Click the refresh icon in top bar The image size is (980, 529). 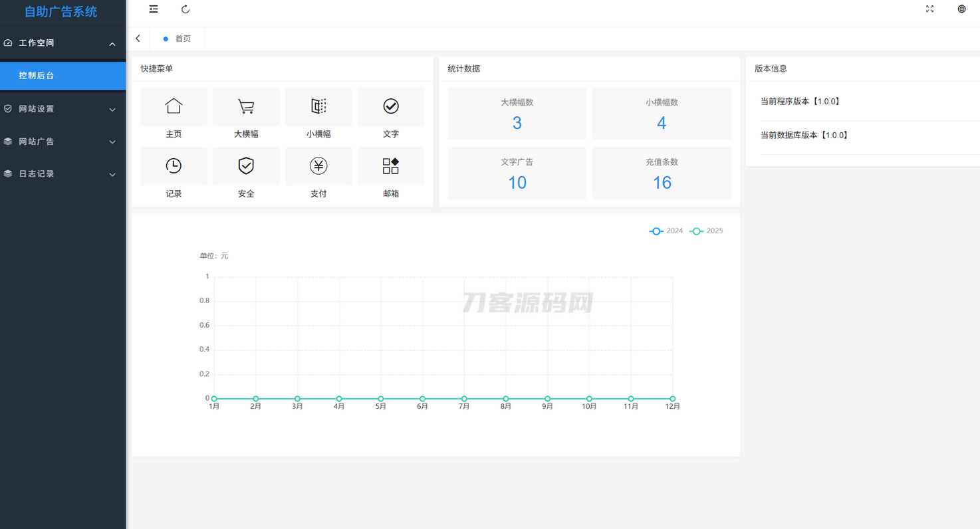(185, 9)
